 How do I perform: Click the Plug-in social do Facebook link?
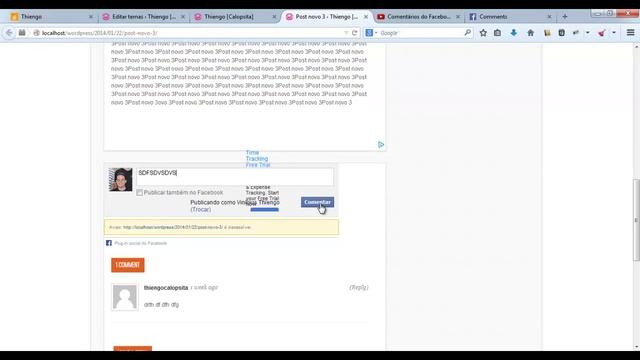(x=140, y=243)
